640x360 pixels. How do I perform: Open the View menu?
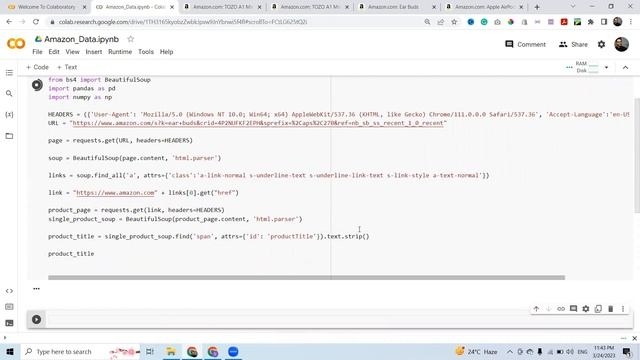72,52
